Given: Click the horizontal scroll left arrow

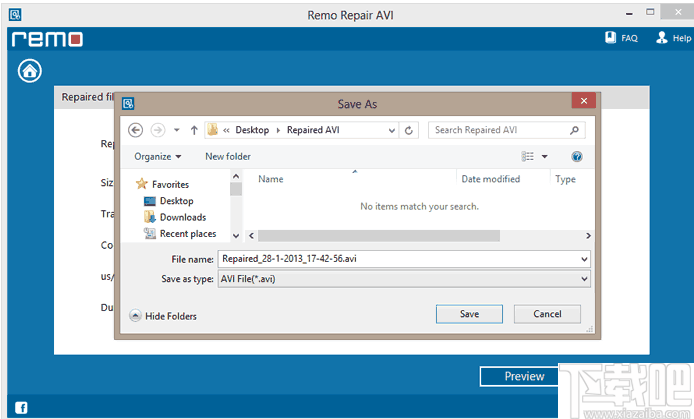Looking at the screenshot, I should (251, 236).
